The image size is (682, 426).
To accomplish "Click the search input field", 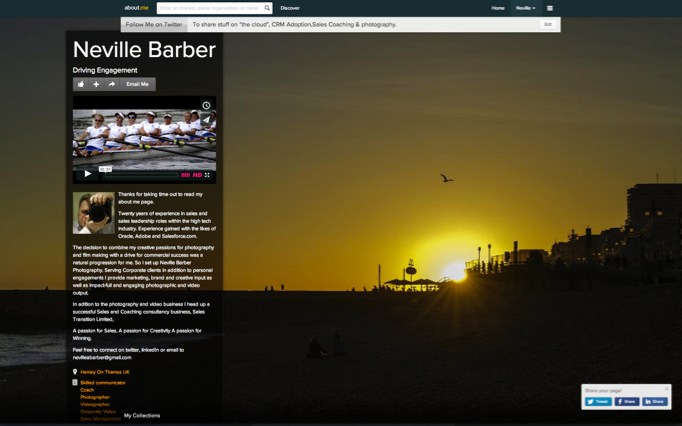I will click(x=209, y=8).
